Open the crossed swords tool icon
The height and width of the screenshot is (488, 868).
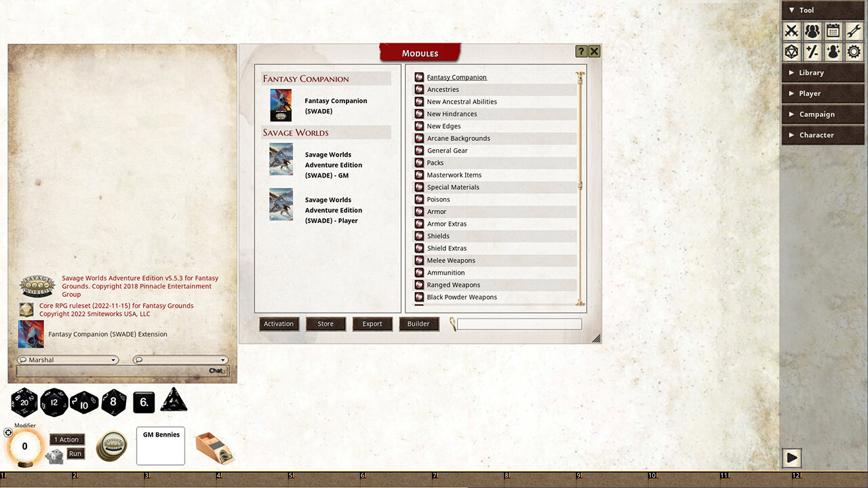click(791, 30)
